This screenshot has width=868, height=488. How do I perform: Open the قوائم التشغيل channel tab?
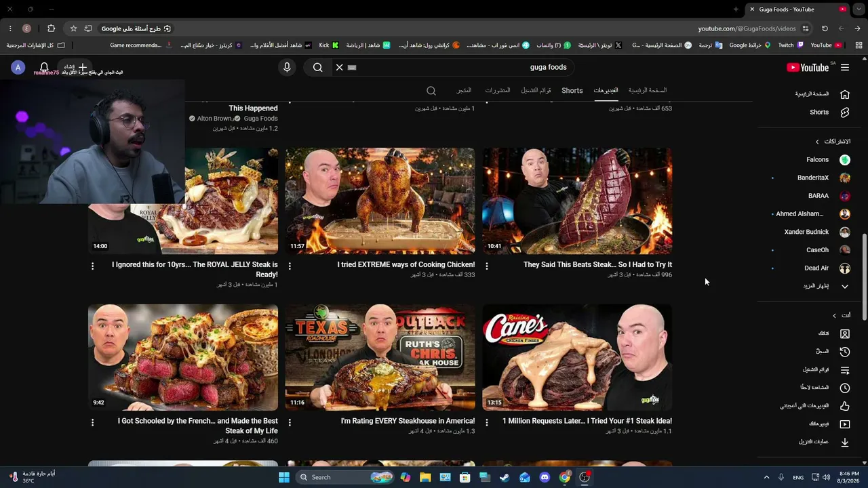point(536,91)
